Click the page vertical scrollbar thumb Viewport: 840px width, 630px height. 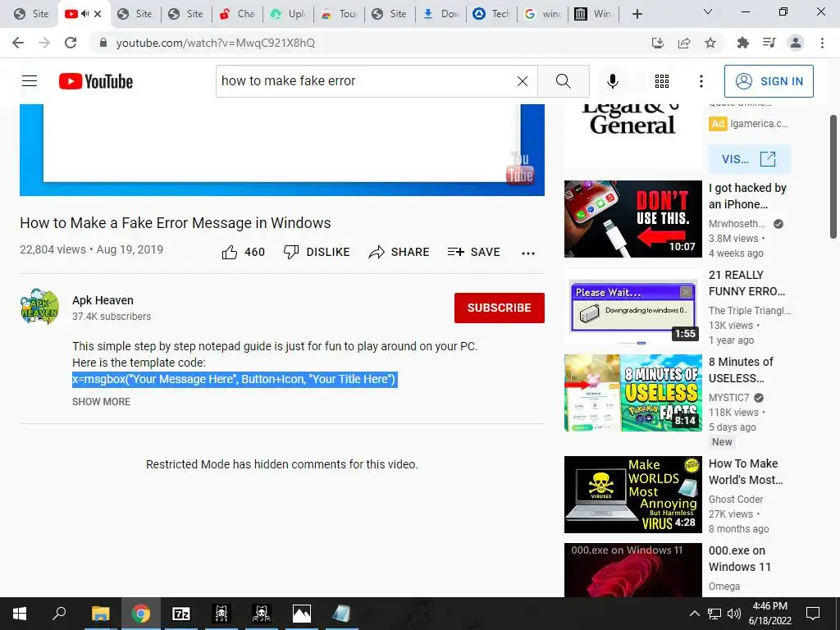[x=833, y=177]
